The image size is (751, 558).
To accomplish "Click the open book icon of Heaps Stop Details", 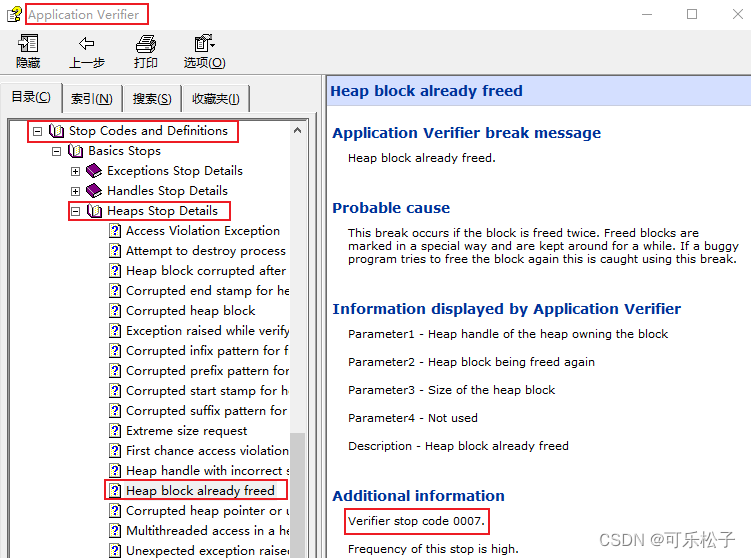I will coord(94,211).
